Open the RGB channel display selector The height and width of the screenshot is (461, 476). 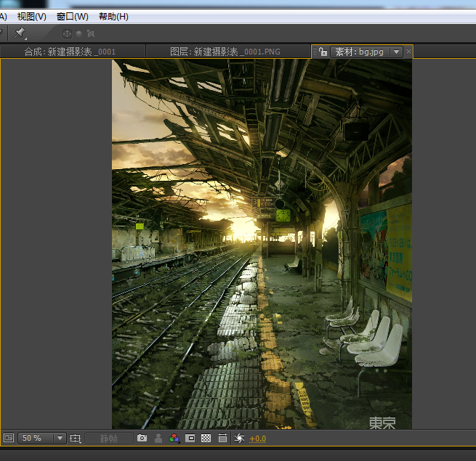[174, 438]
